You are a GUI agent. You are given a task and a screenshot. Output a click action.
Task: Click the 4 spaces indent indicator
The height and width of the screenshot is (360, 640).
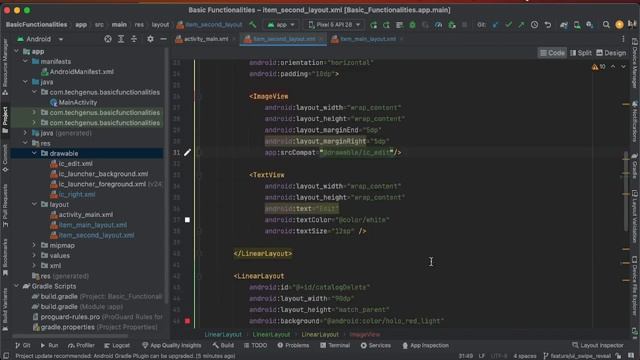click(525, 356)
